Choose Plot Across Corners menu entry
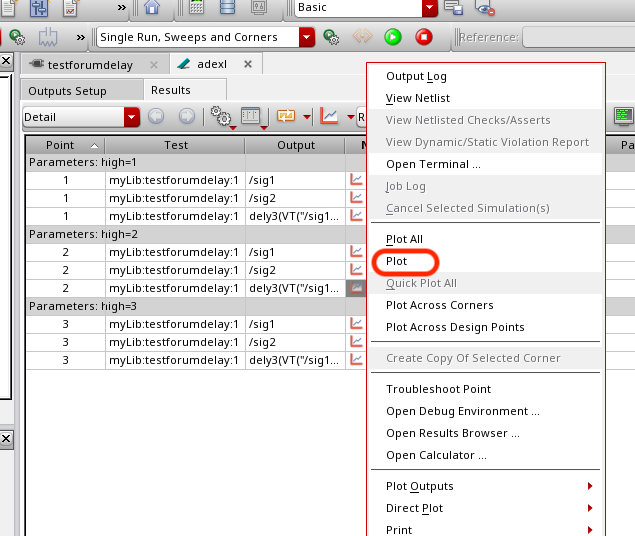 click(439, 305)
